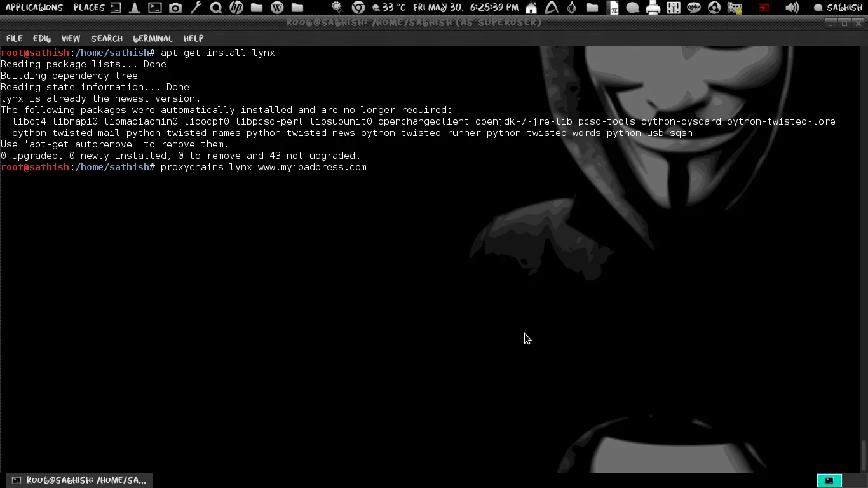Click the award ribbon icon in panel
The image size is (868, 488).
click(x=338, y=8)
